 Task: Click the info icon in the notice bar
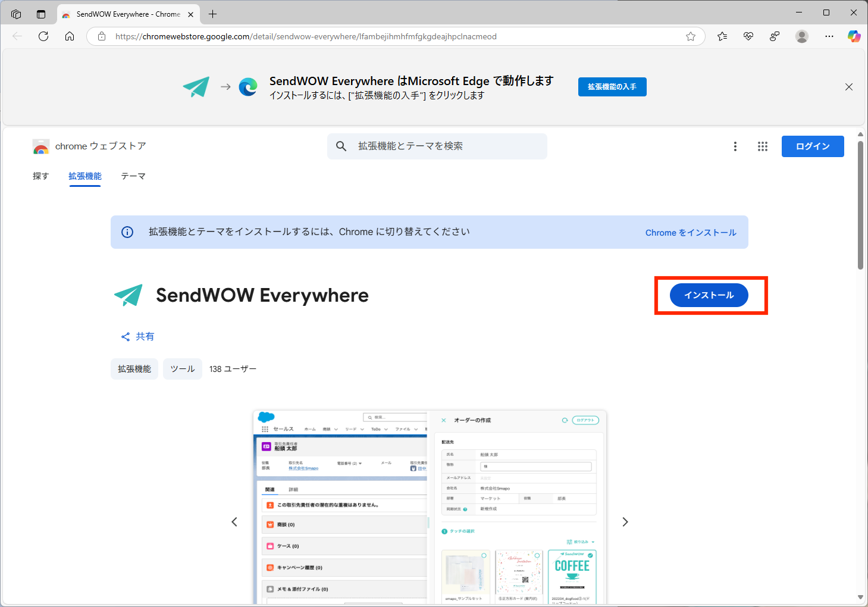click(127, 232)
